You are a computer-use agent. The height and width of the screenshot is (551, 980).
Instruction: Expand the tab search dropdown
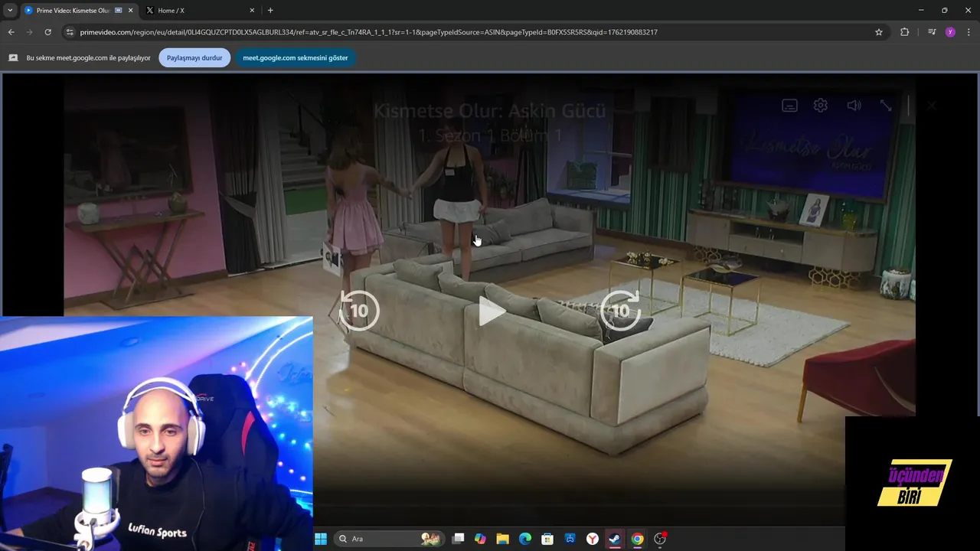click(x=10, y=11)
